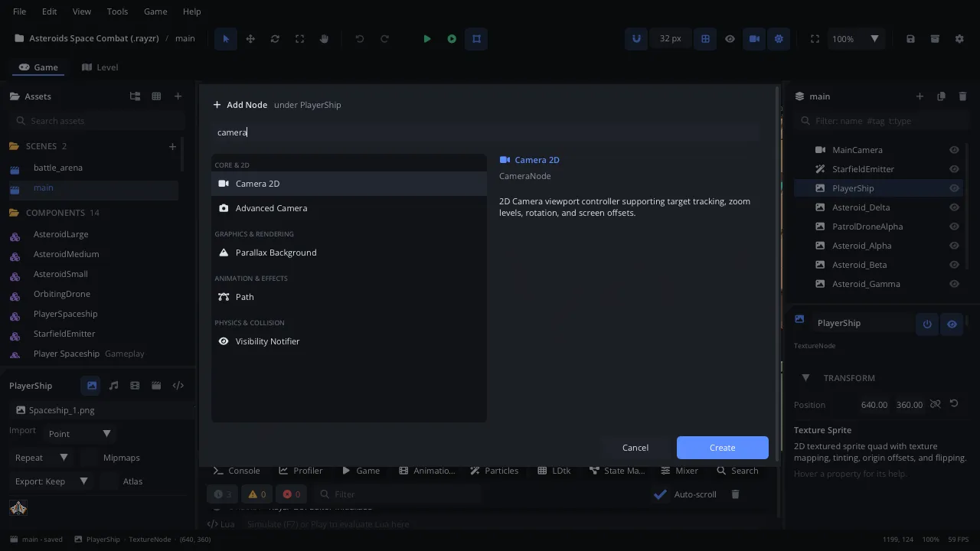Screen dimensions: 980x551
Task: Open the script code tab icon
Action: click(178, 386)
